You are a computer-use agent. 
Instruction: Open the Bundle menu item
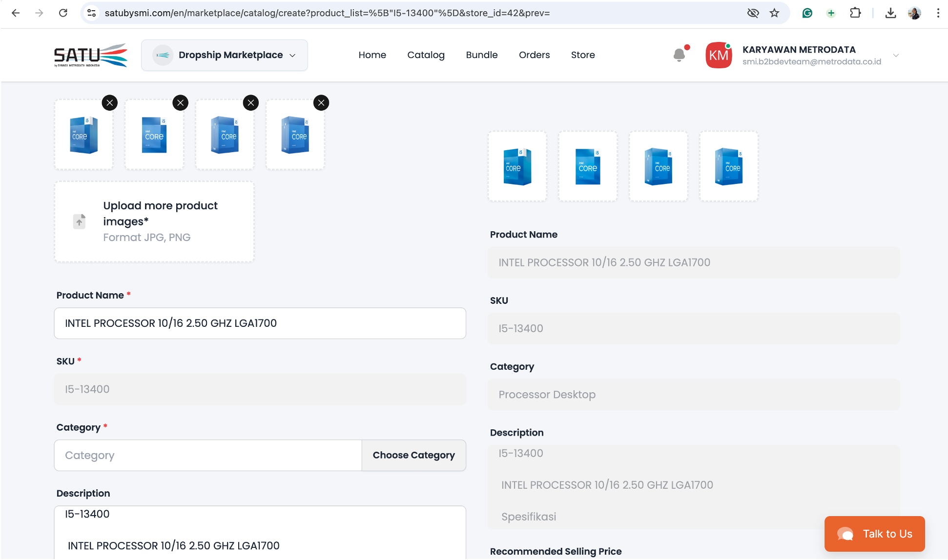481,55
